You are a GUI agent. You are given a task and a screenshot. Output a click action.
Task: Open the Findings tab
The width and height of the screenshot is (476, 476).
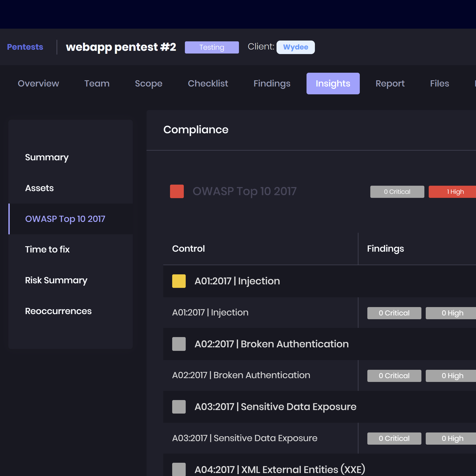[272, 84]
